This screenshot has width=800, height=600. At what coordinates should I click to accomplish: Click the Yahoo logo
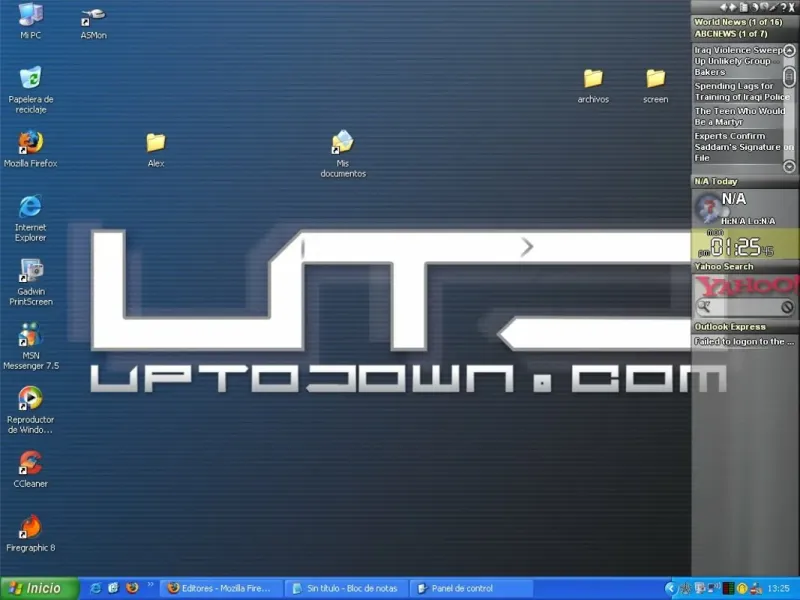(747, 287)
